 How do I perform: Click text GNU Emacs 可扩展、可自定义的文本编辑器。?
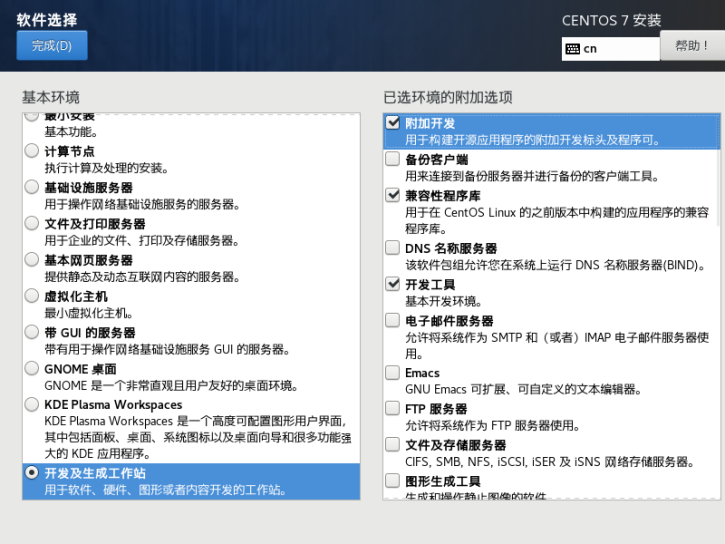(x=523, y=389)
